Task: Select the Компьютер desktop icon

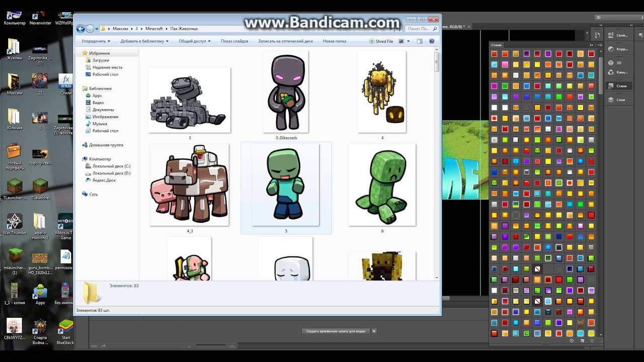Action: [x=14, y=18]
